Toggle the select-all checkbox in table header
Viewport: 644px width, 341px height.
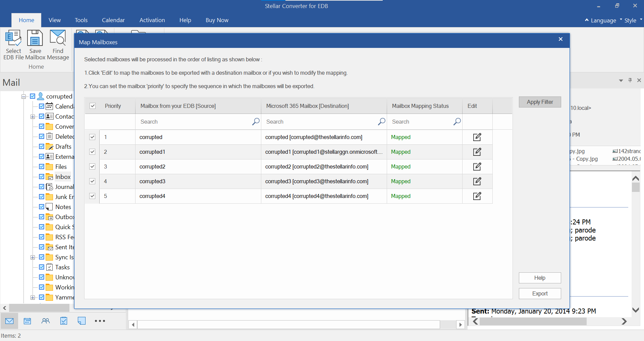click(x=93, y=106)
